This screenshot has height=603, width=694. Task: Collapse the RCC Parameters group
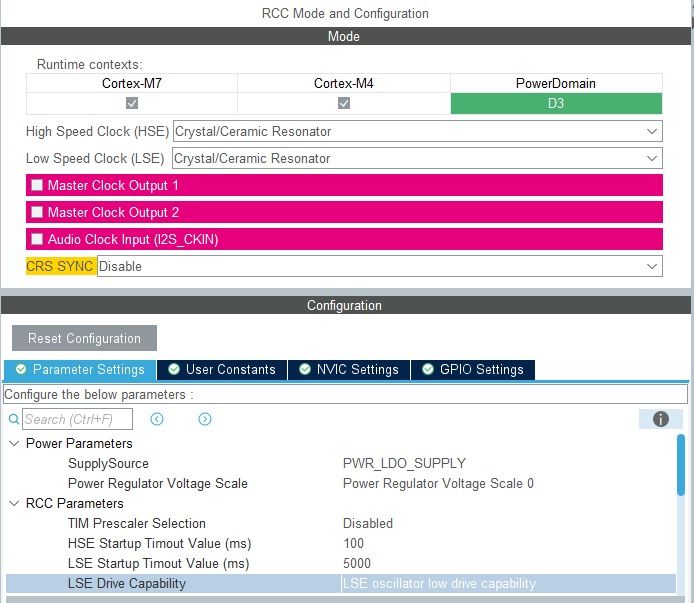(14, 503)
